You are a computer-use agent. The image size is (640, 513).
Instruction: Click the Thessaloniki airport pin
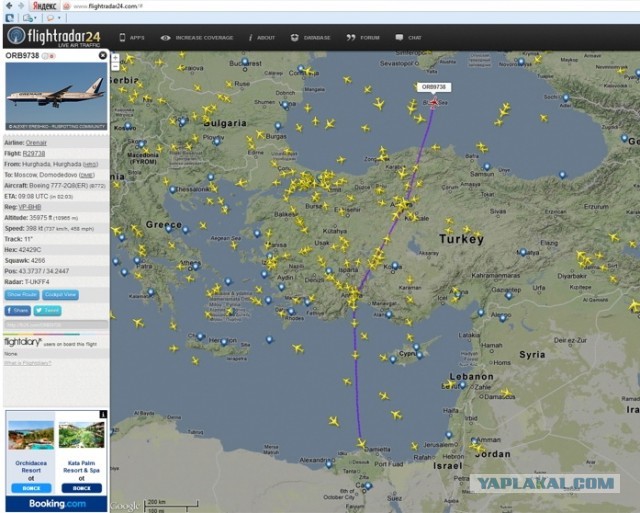pos(173,190)
